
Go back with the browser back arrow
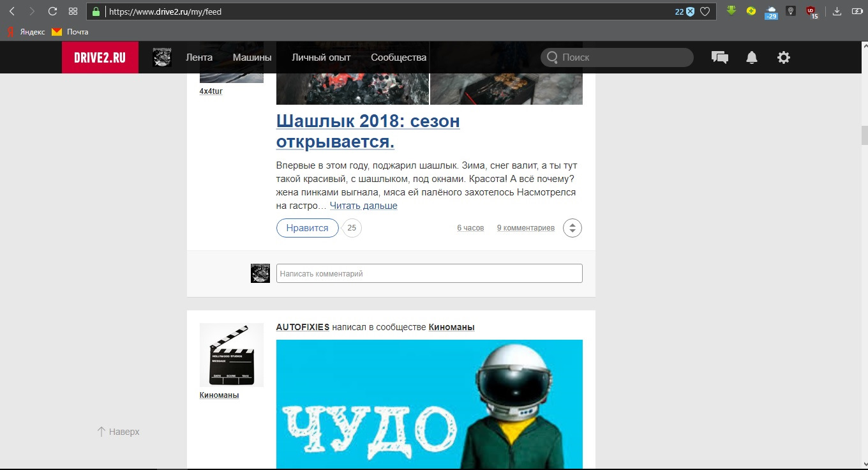click(11, 11)
